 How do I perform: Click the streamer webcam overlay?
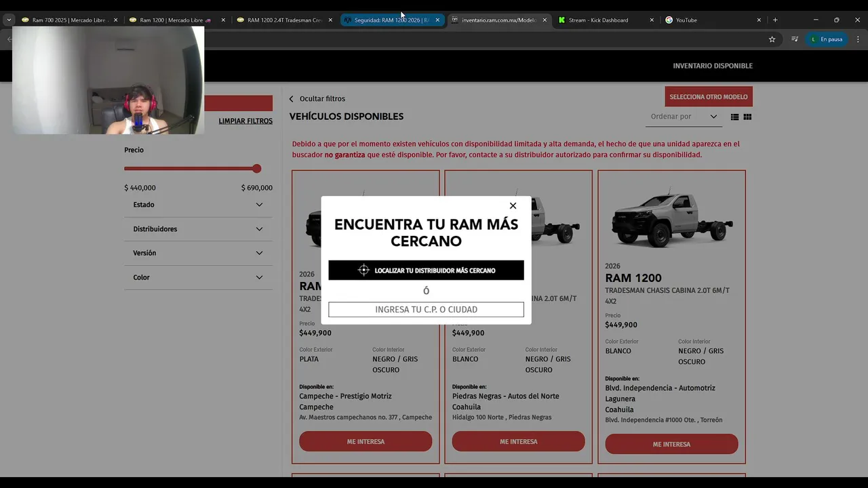108,80
